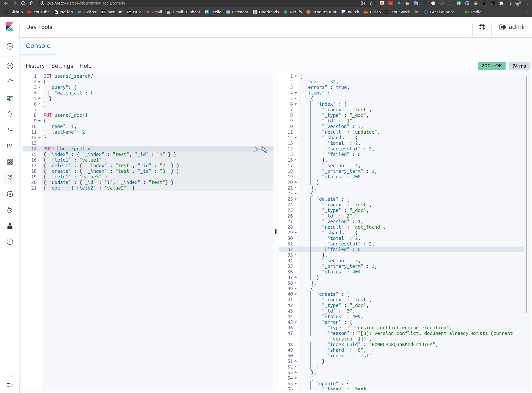Collapse the _shards fold arrow at response line 12

point(296,138)
